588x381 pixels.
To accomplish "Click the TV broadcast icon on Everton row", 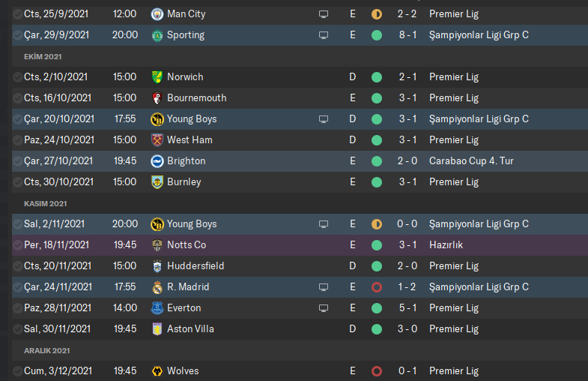I will click(324, 308).
